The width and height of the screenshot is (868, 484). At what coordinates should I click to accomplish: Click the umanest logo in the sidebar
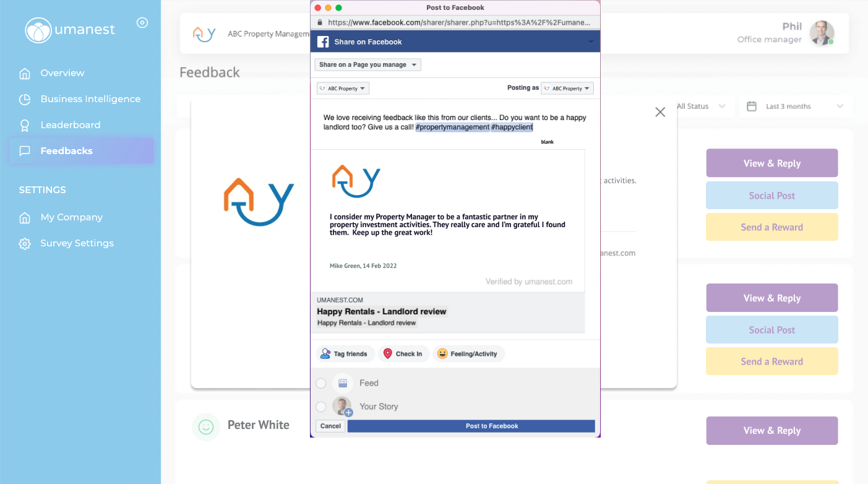[x=70, y=30]
